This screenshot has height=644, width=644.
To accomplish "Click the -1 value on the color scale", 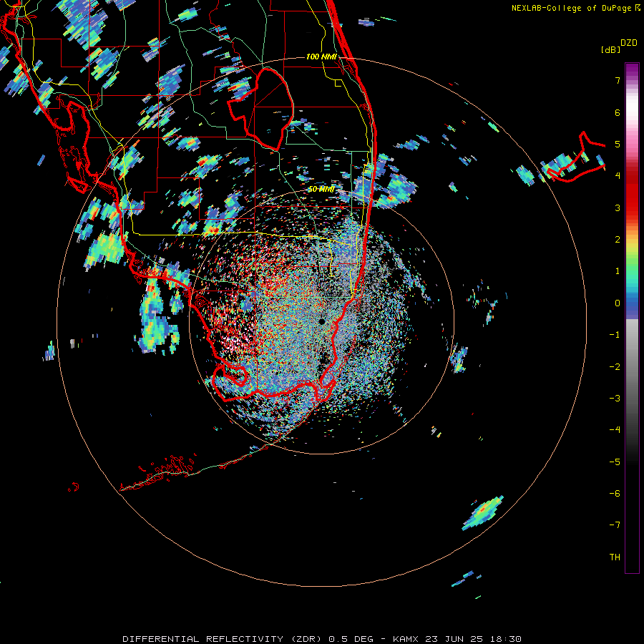I will point(615,335).
